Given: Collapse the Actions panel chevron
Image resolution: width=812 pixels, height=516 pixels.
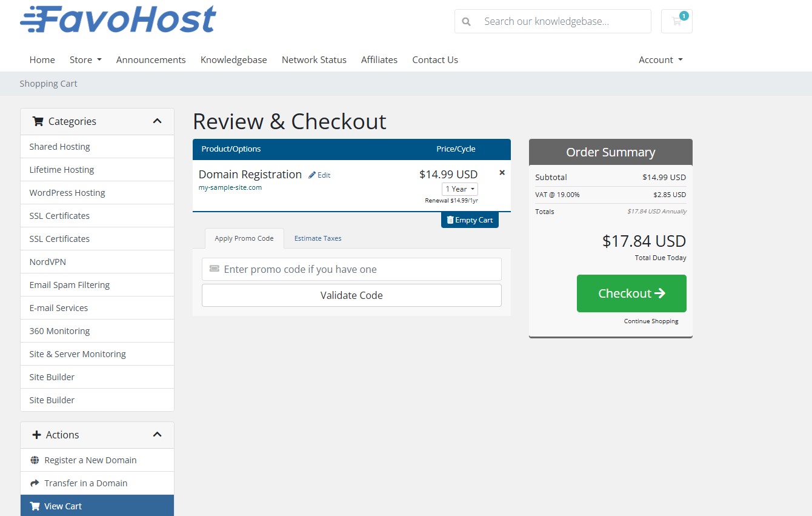Looking at the screenshot, I should 158,435.
